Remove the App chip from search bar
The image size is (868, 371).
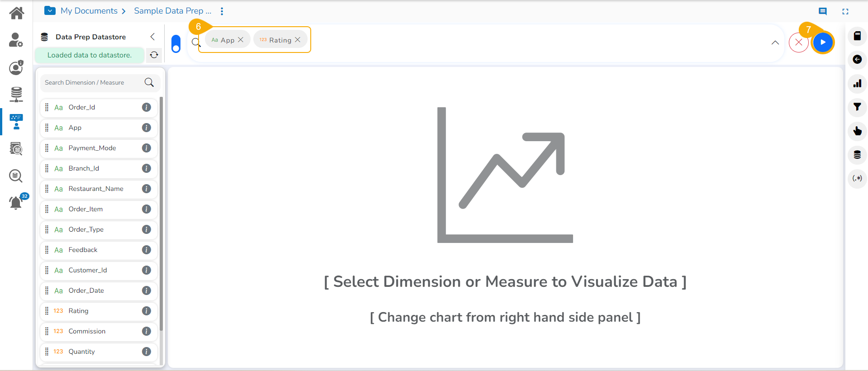241,40
